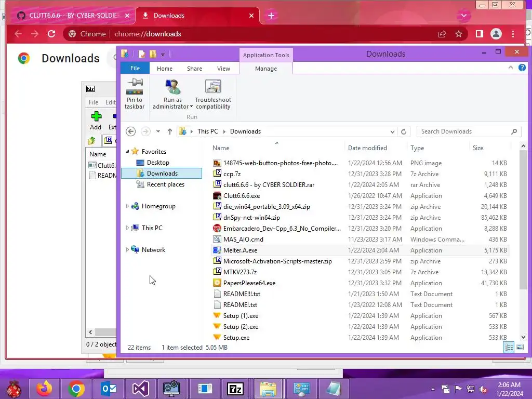The width and height of the screenshot is (532, 399).
Task: Select the MAS_AIO.cmd file
Action: (243, 239)
